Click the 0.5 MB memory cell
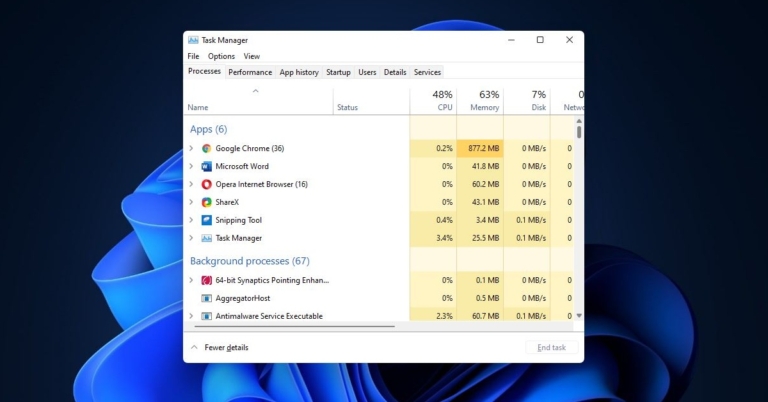Image resolution: width=768 pixels, height=402 pixels. tap(480, 298)
